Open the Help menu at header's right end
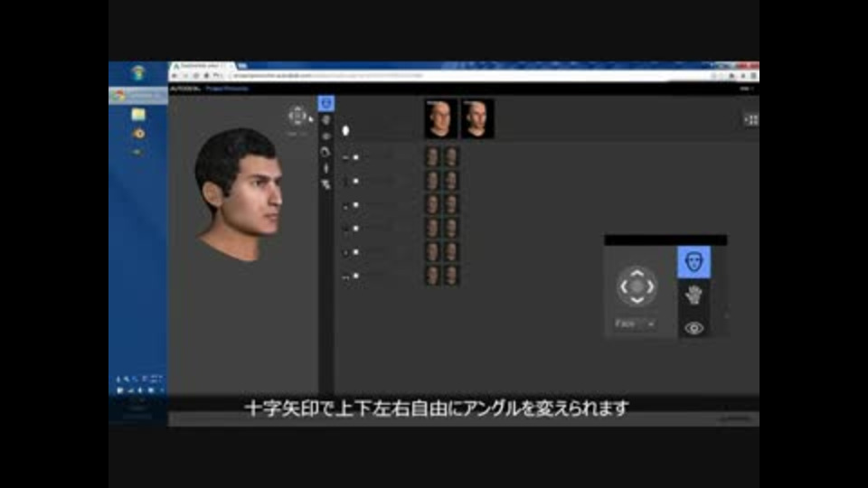The image size is (868, 488). click(x=746, y=89)
